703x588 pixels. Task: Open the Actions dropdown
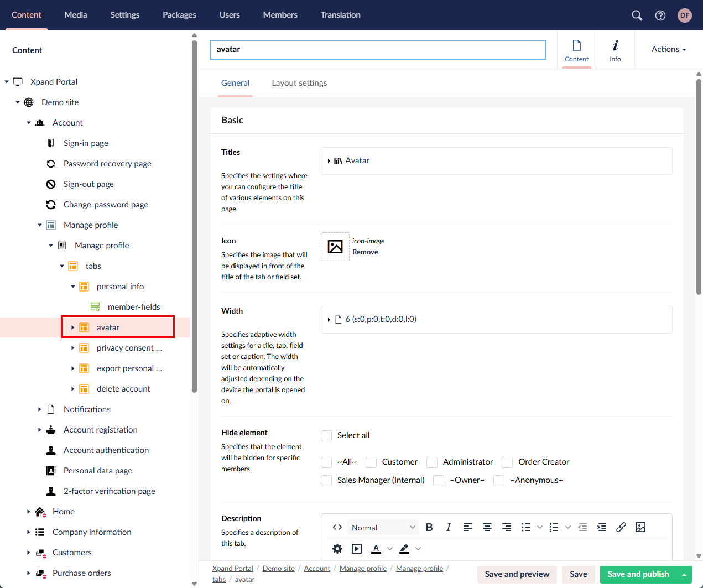[x=668, y=49]
